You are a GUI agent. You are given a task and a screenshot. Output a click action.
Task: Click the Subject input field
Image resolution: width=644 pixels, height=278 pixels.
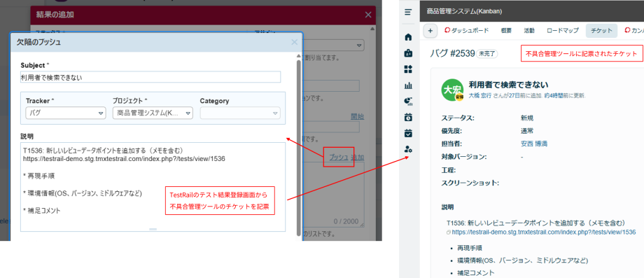click(150, 77)
